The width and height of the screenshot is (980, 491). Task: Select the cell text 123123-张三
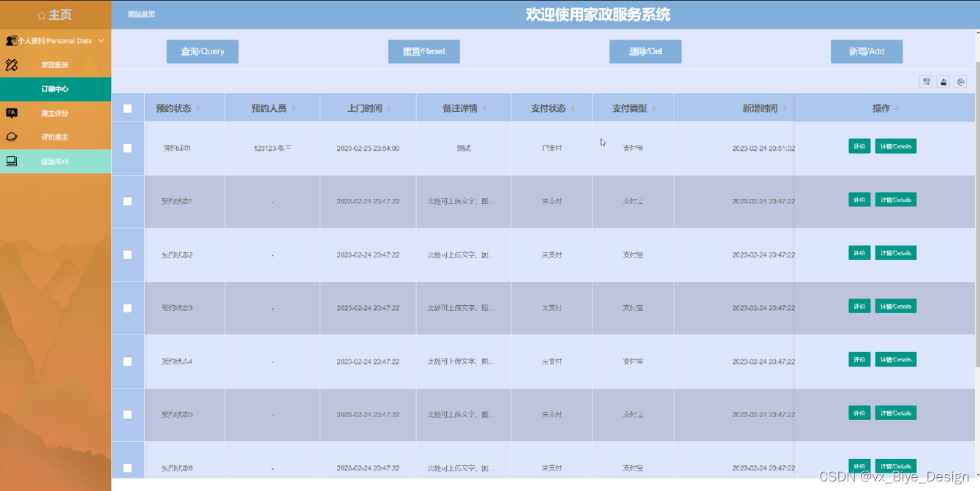[x=273, y=149]
